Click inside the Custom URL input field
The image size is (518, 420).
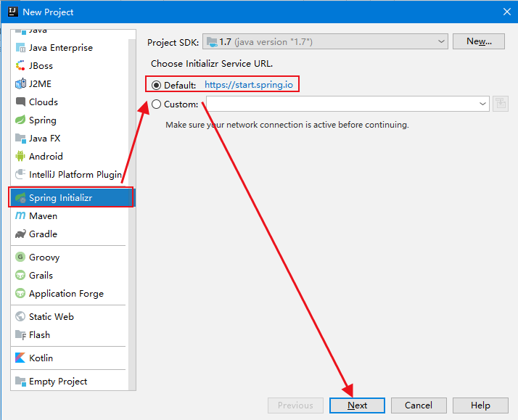[342, 104]
